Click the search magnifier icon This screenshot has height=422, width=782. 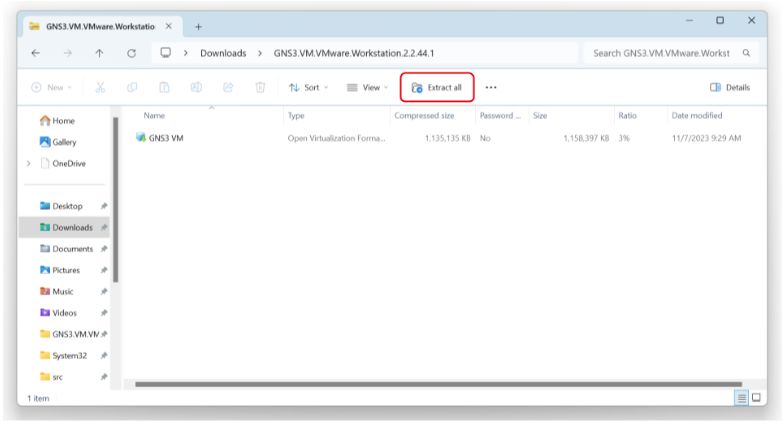click(746, 53)
